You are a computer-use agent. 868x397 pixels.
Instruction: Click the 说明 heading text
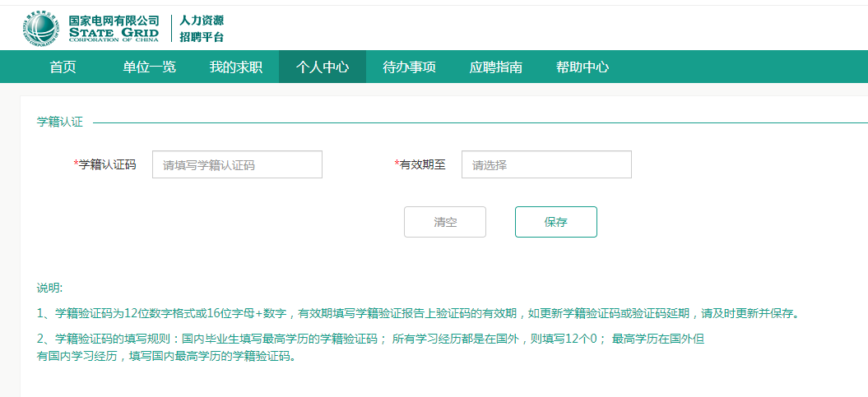tap(49, 288)
